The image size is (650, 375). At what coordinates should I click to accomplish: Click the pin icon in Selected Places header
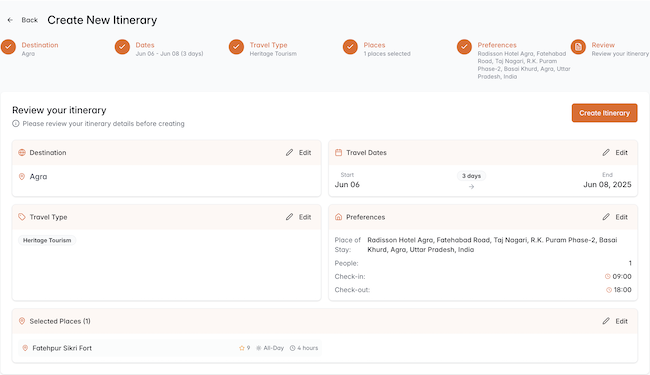(x=22, y=321)
